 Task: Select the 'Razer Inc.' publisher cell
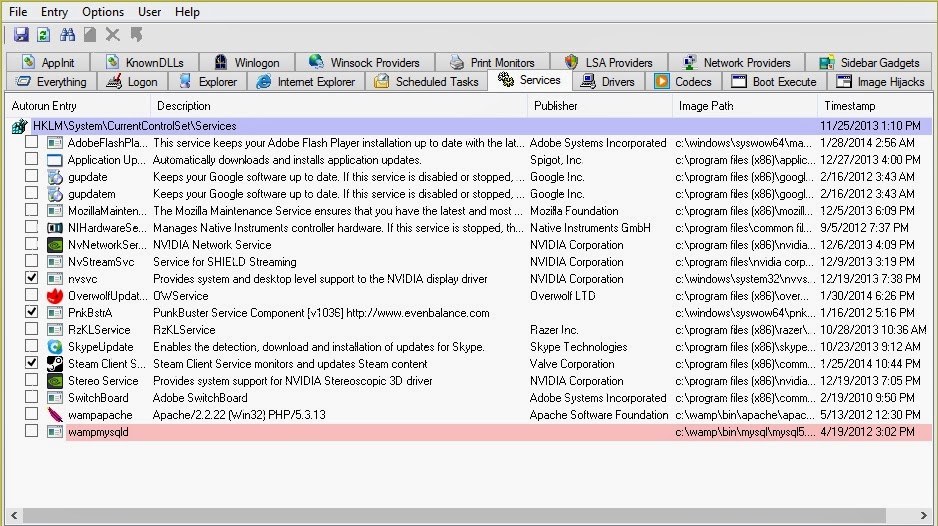(554, 330)
